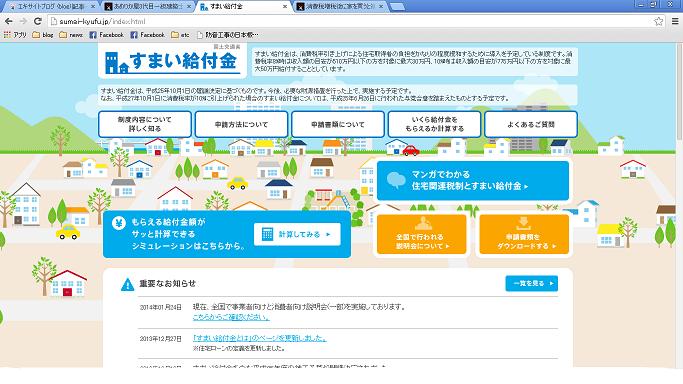Click the 計算してみる calculator button
This screenshot has height=384, width=683.
[x=297, y=234]
